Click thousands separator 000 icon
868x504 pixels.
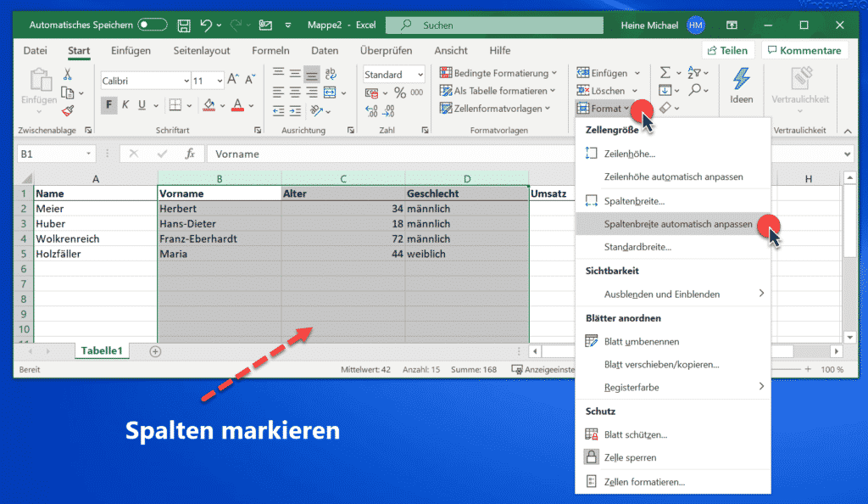tap(417, 92)
